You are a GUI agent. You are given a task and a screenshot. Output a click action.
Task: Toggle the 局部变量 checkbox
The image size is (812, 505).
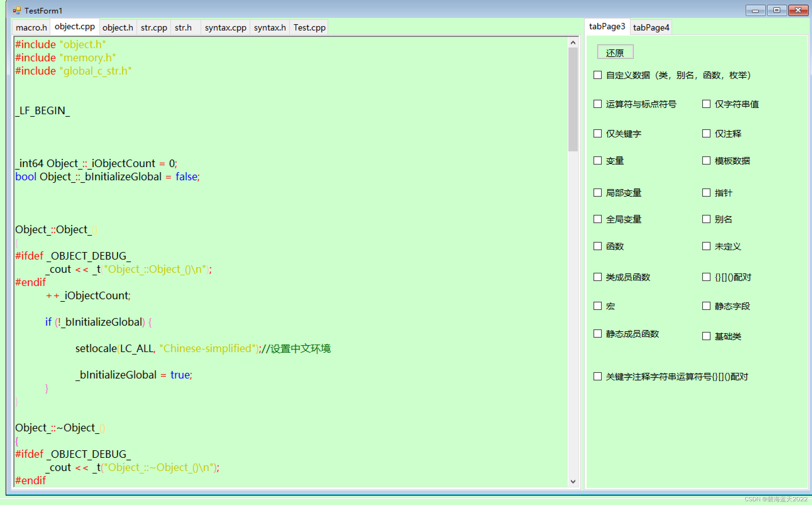pos(598,193)
